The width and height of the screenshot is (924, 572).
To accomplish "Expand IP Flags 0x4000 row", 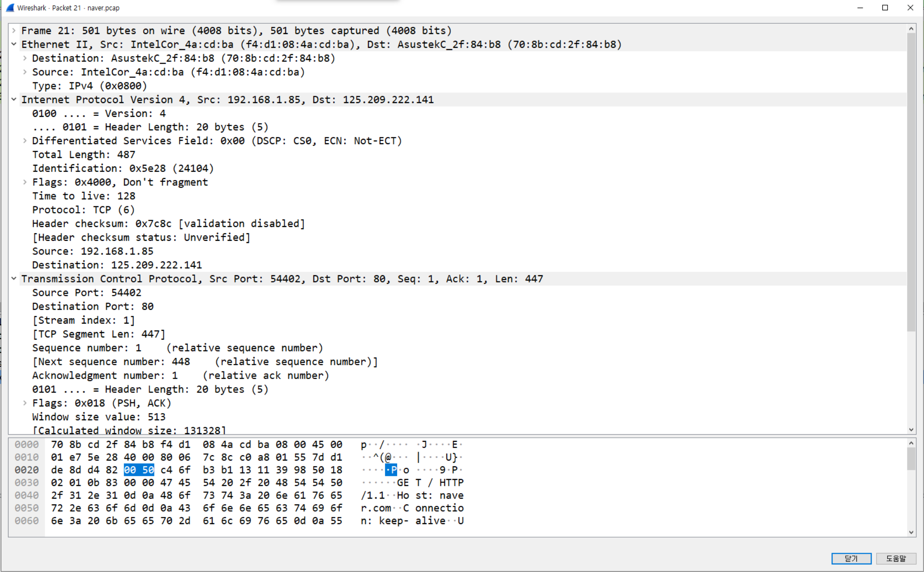I will [25, 182].
